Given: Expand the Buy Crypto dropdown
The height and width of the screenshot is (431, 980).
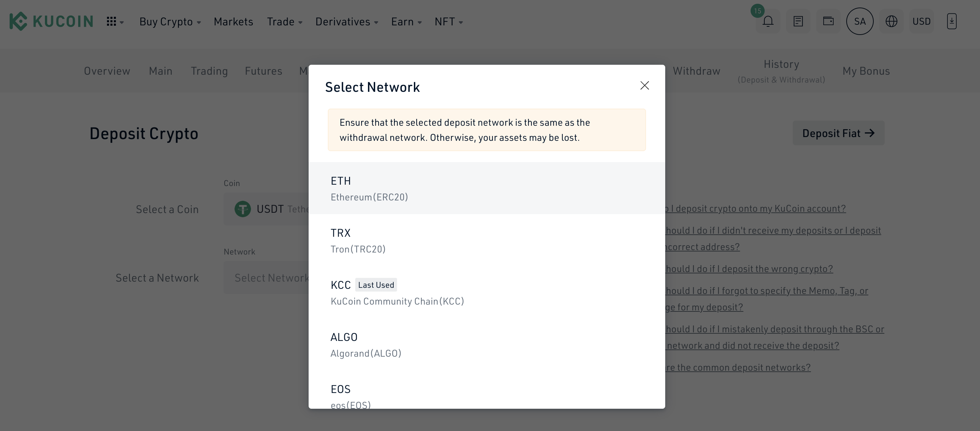Looking at the screenshot, I should [x=170, y=22].
